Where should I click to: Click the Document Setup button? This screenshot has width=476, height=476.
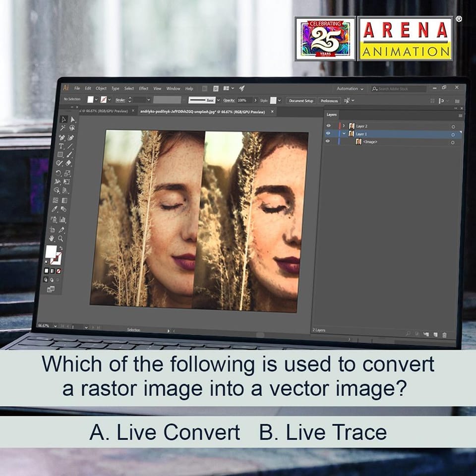click(301, 101)
